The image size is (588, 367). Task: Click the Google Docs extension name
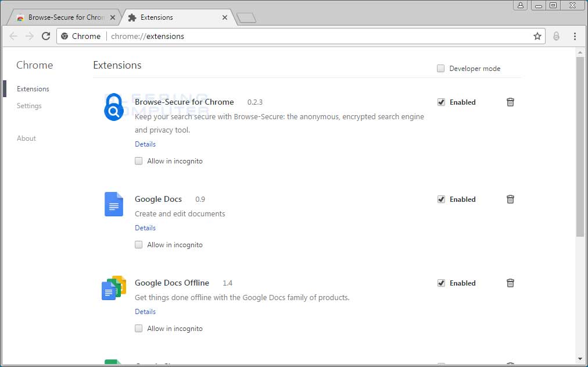158,199
